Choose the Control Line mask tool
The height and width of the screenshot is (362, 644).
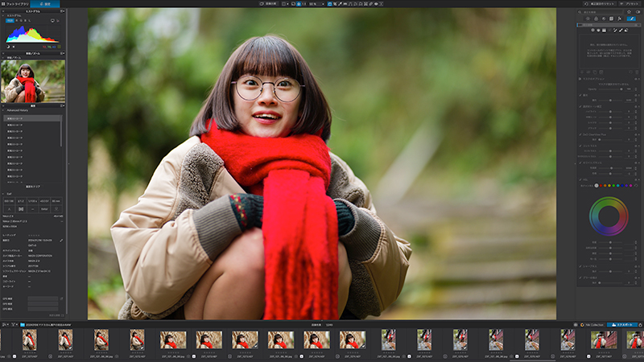point(598,31)
